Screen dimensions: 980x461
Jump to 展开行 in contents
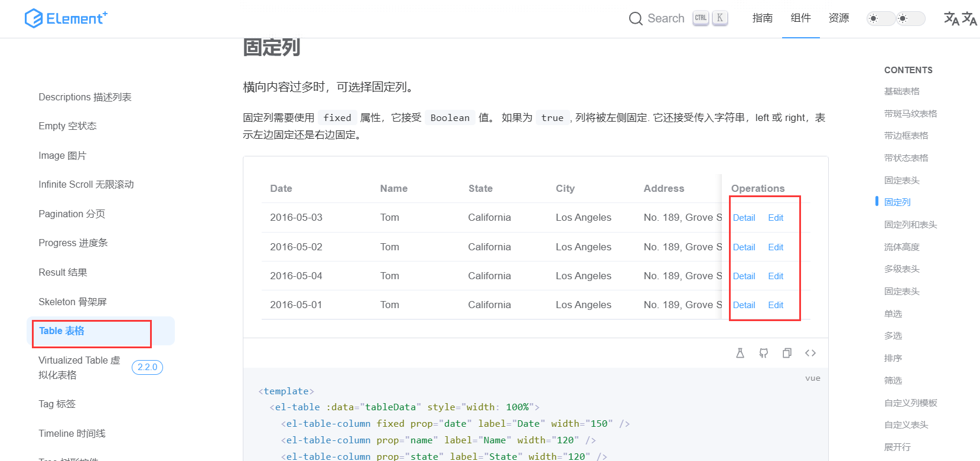(x=897, y=447)
